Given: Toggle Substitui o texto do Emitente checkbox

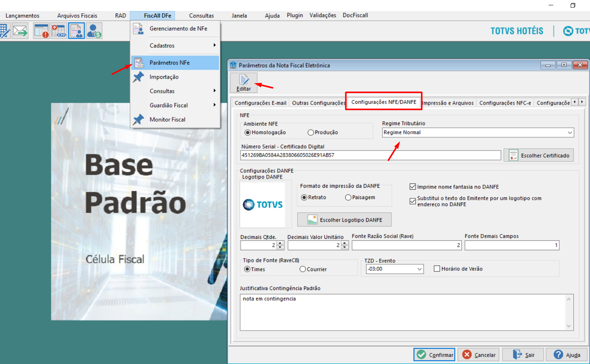Looking at the screenshot, I should [413, 201].
